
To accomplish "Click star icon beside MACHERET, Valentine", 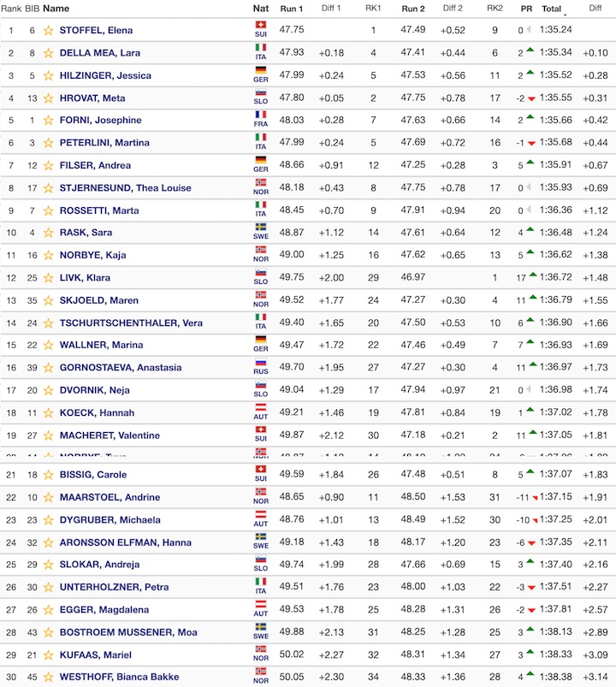I will (48, 435).
